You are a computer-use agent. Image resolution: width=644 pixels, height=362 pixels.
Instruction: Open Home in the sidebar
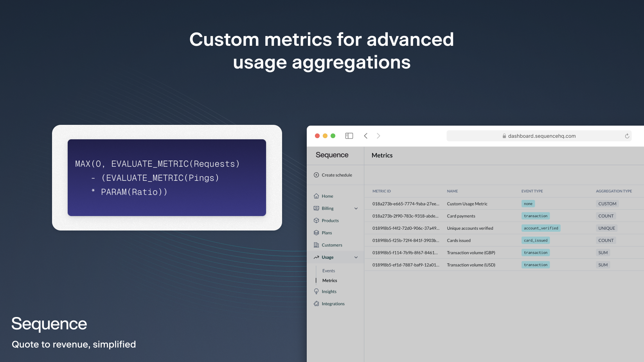[327, 196]
